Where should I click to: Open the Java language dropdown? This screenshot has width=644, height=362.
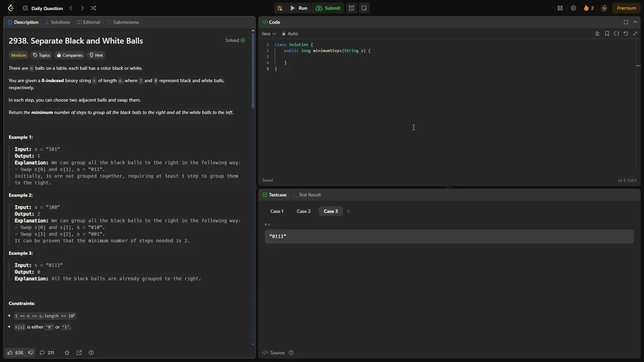click(x=269, y=34)
